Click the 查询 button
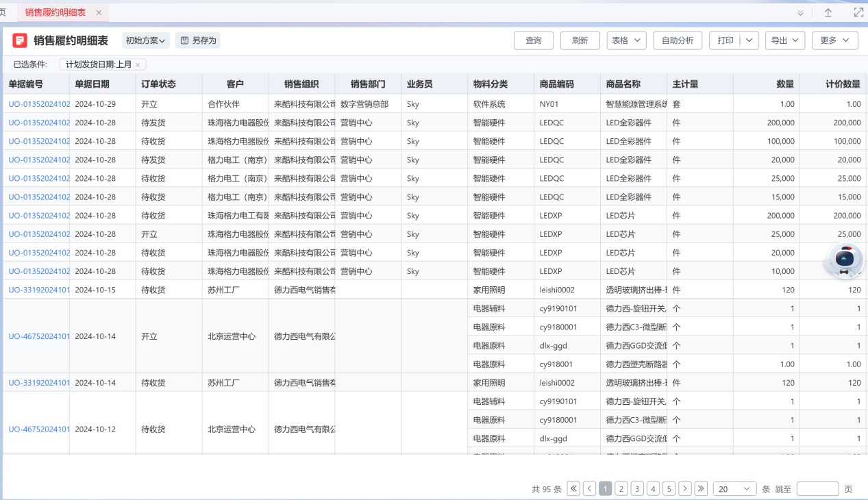 pos(534,40)
